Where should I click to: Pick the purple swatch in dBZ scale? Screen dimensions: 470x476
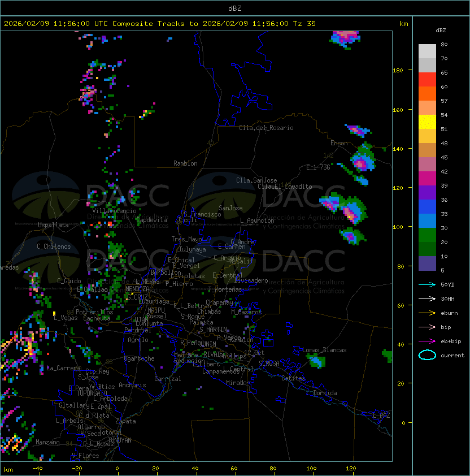(427, 192)
